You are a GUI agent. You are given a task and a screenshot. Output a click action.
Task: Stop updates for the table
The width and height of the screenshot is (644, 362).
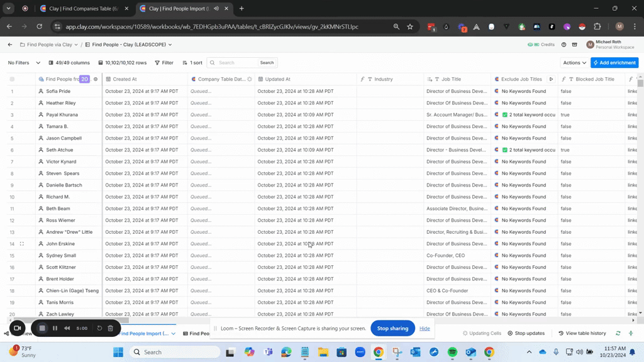tap(526, 333)
